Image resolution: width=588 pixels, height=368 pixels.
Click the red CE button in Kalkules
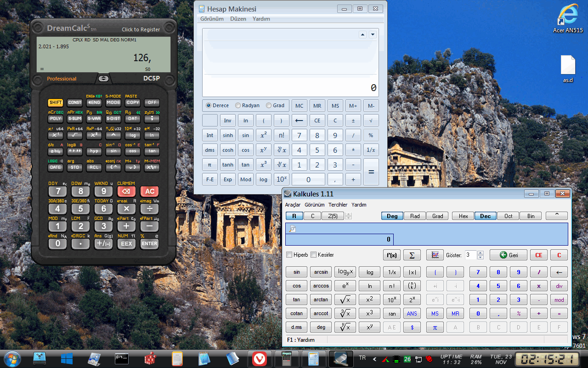click(x=539, y=255)
